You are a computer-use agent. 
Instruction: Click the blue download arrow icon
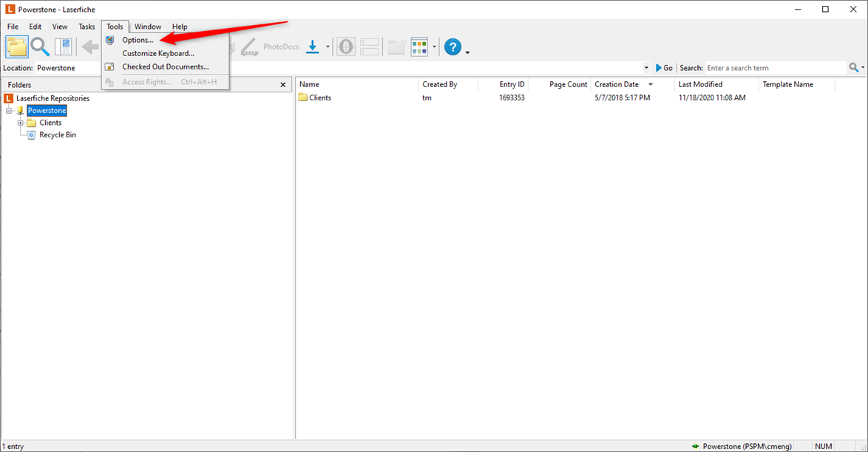tap(313, 47)
